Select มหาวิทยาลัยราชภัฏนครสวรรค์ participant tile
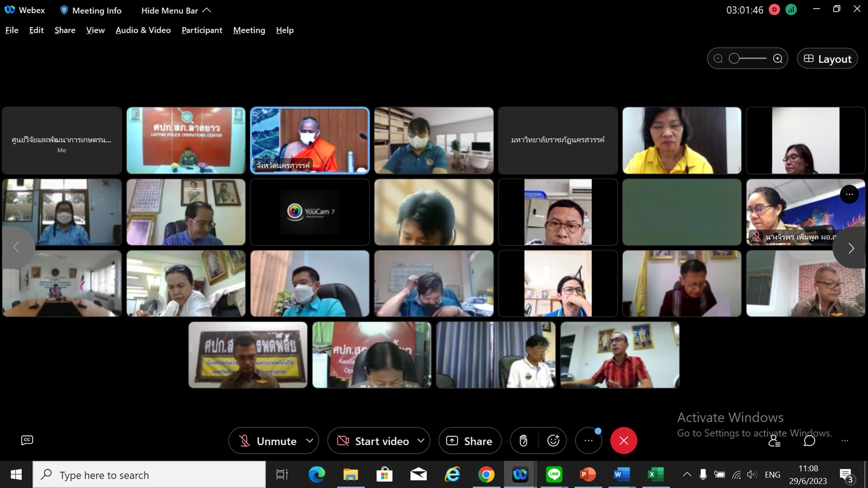The image size is (868, 488). click(558, 141)
